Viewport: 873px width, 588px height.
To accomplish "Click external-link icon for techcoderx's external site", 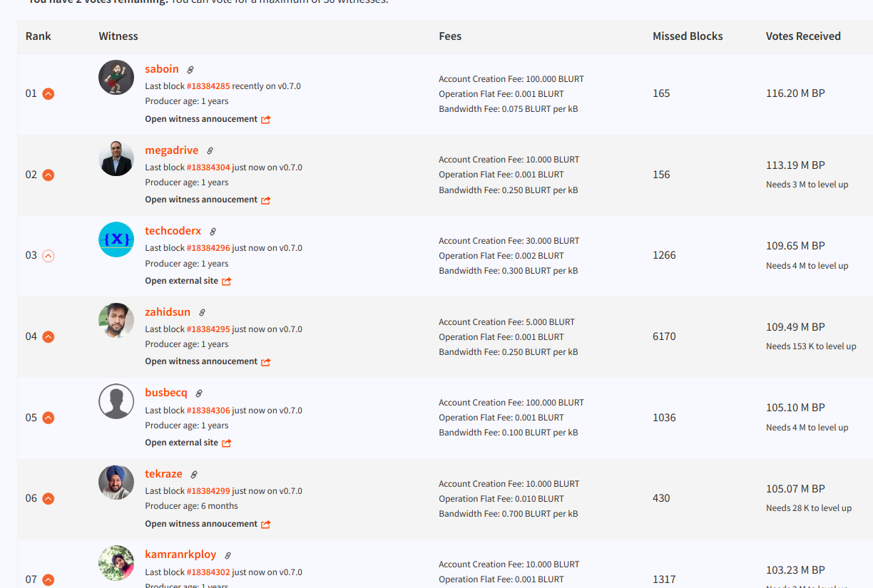I will [226, 282].
